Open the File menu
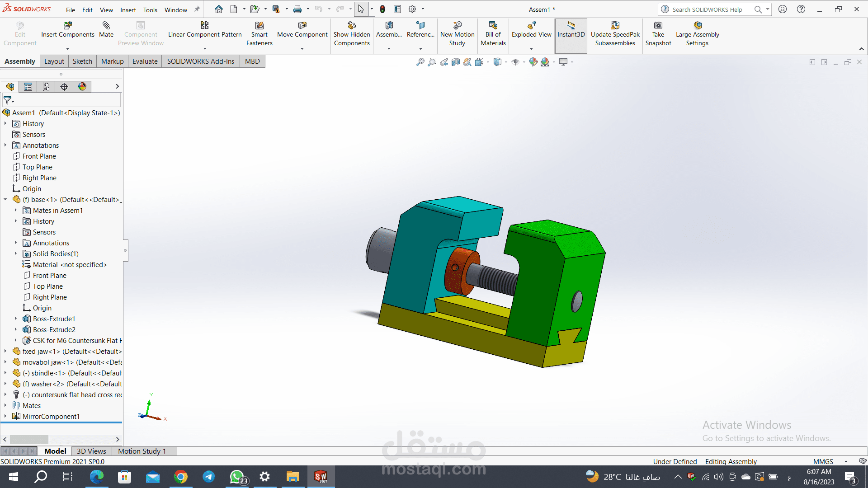 click(x=71, y=9)
